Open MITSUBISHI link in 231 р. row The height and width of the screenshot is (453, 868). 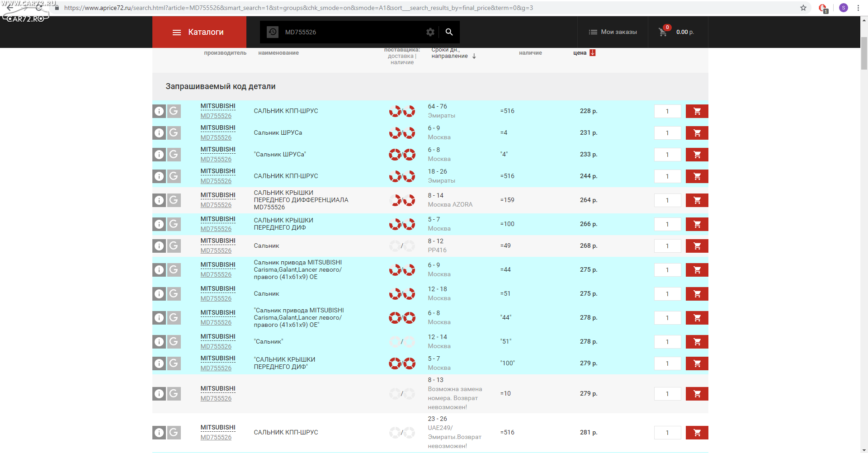(x=218, y=128)
